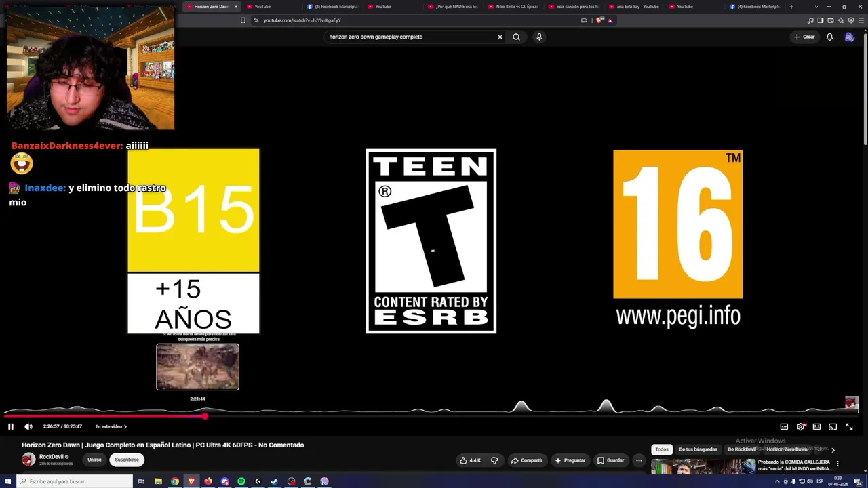
Task: Switch to the 'aria bela kay - YouTube' tab
Action: 634,7
